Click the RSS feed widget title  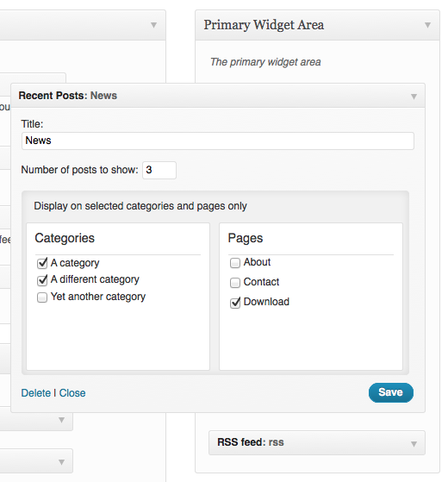click(251, 442)
